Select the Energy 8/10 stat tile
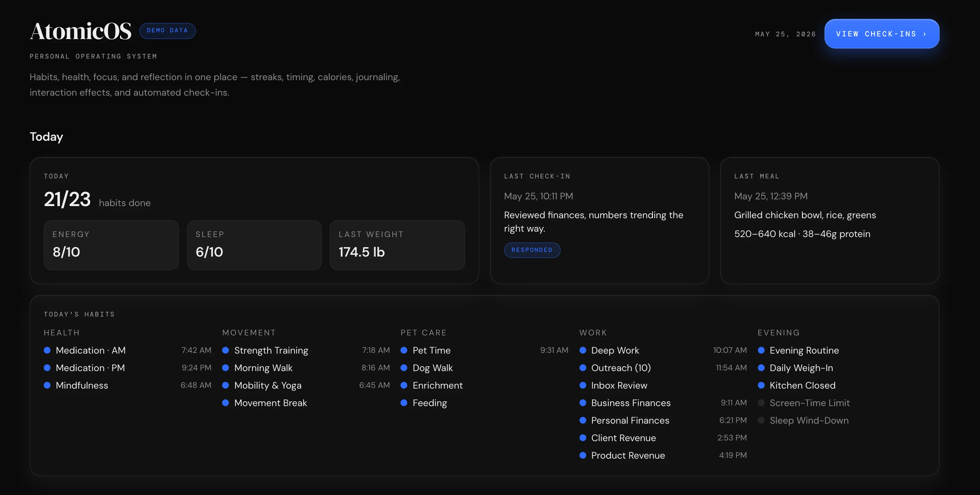Viewport: 980px width, 495px height. click(x=111, y=245)
